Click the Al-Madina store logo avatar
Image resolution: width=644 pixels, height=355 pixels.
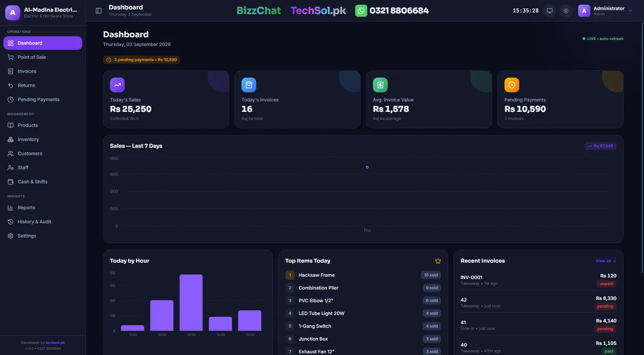pos(13,12)
